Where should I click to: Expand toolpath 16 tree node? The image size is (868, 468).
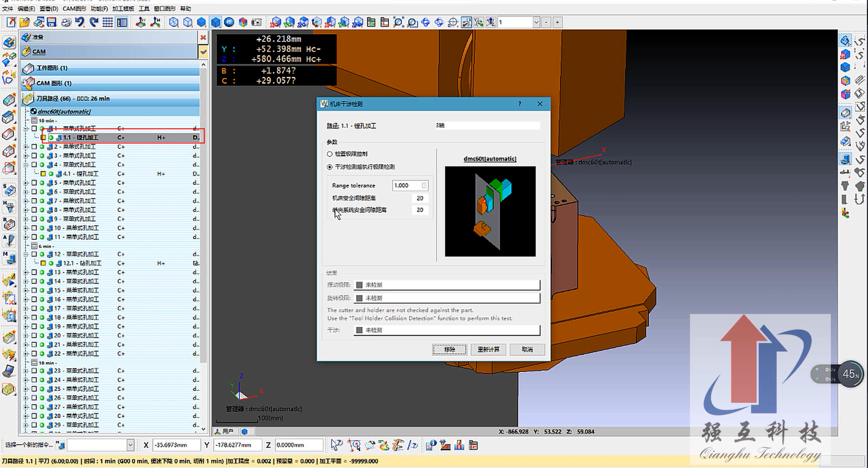(x=27, y=299)
